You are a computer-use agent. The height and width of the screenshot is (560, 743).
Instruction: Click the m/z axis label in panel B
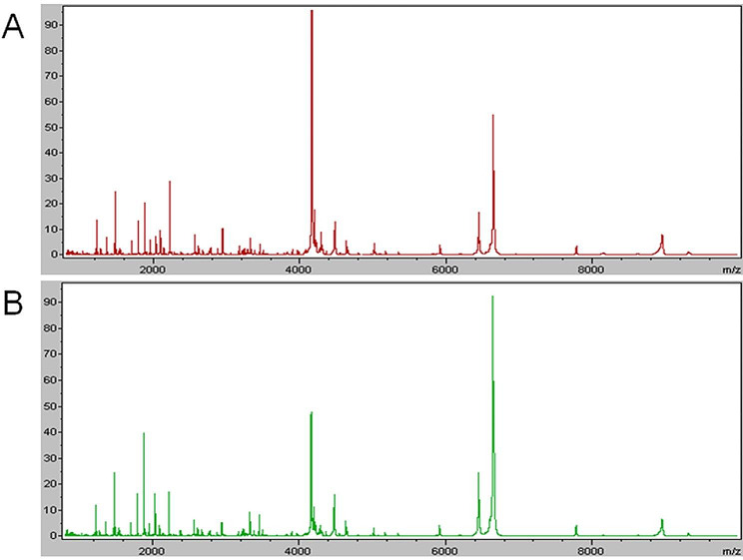click(x=730, y=551)
